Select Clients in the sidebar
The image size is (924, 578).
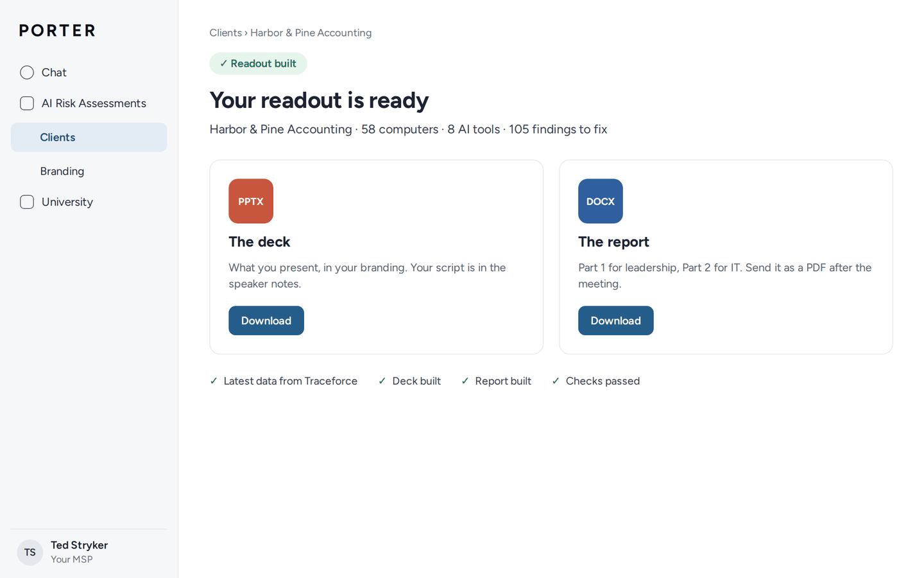pos(89,137)
